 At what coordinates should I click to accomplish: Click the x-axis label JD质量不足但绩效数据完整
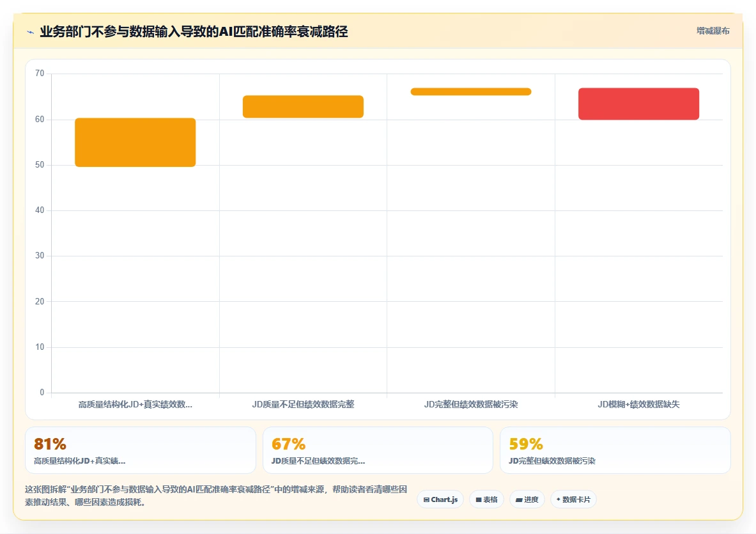coord(303,404)
